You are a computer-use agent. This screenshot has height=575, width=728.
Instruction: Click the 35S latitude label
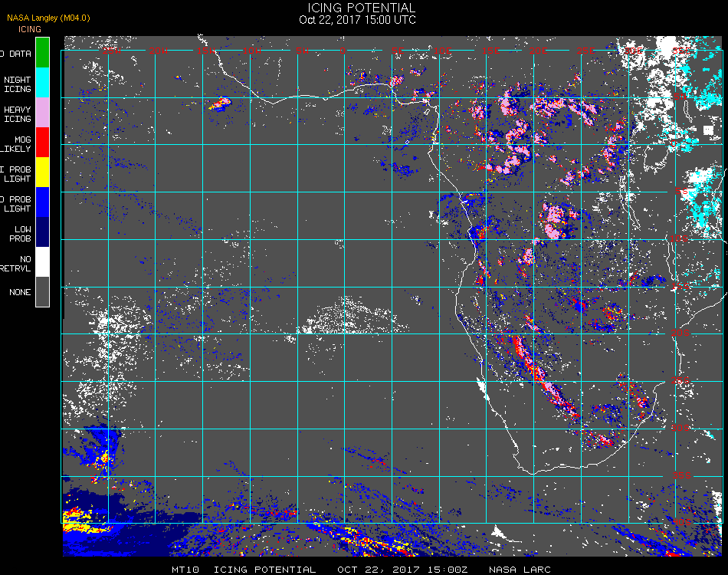point(682,475)
